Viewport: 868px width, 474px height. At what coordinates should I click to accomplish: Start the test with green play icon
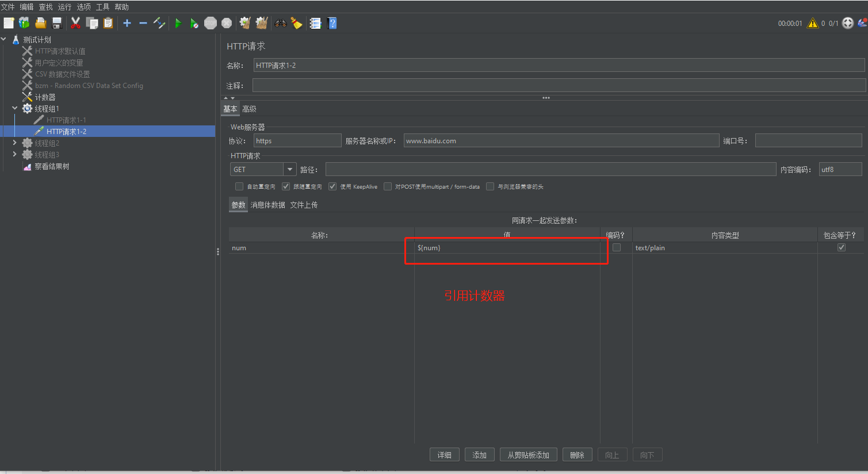[178, 23]
